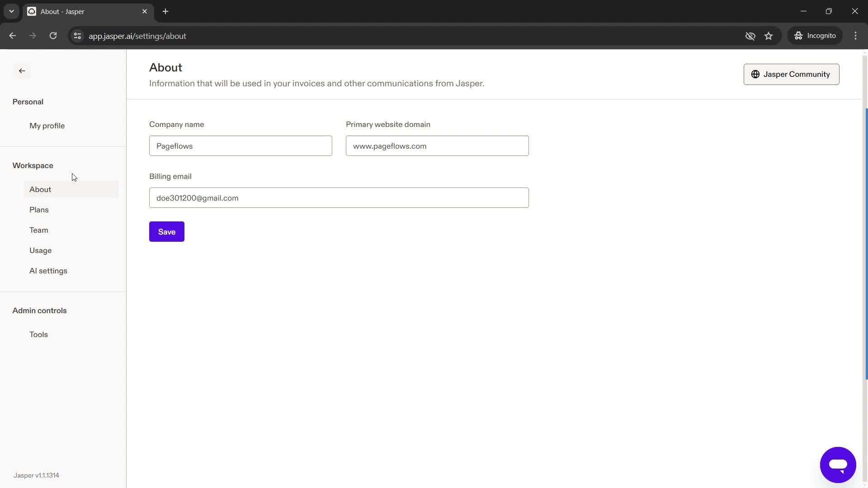This screenshot has width=868, height=488.
Task: Click the back navigation arrow icon
Action: pos(22,70)
